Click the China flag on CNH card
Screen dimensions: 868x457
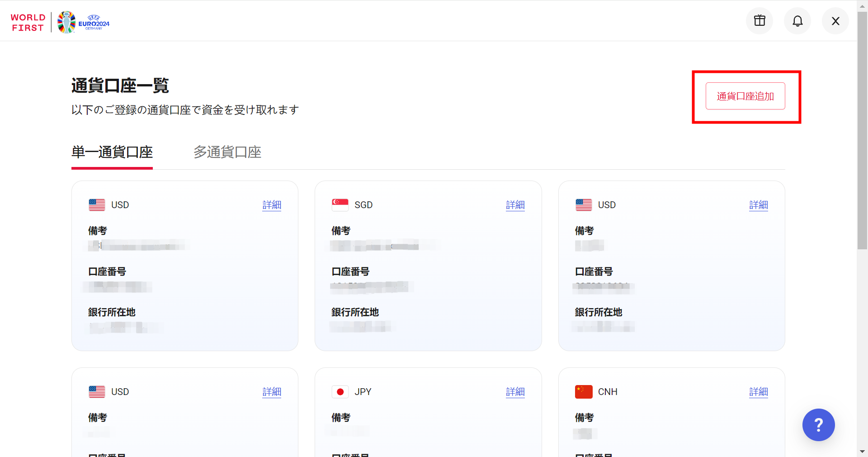[x=584, y=392]
